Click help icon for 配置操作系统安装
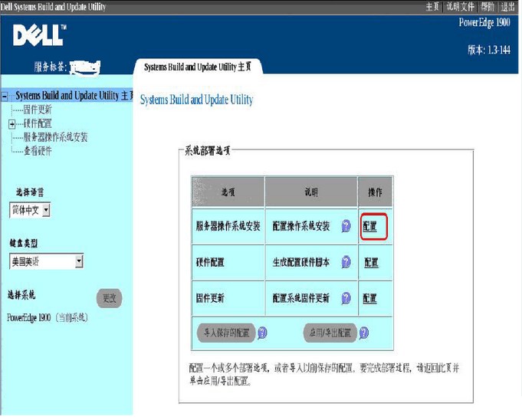 point(346,226)
